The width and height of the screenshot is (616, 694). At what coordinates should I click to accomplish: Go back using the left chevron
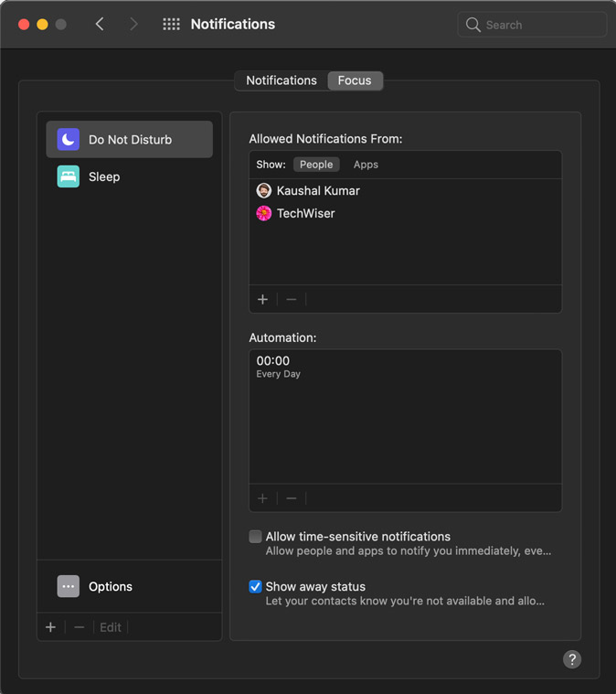coord(100,25)
